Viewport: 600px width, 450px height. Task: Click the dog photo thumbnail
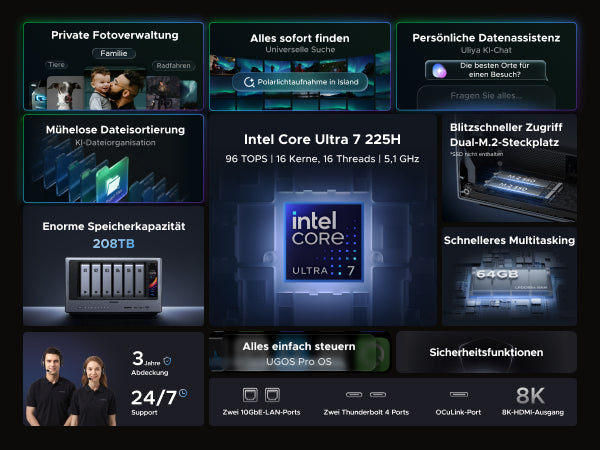tap(65, 93)
